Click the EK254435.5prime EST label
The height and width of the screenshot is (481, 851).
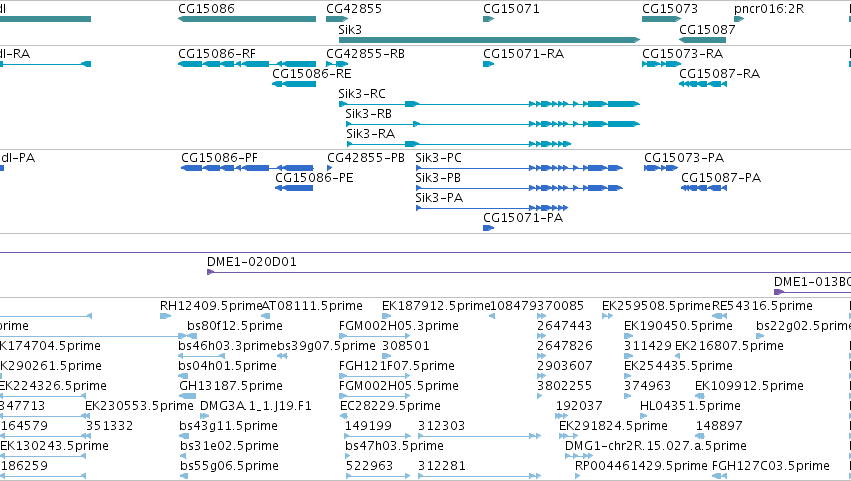coord(678,366)
